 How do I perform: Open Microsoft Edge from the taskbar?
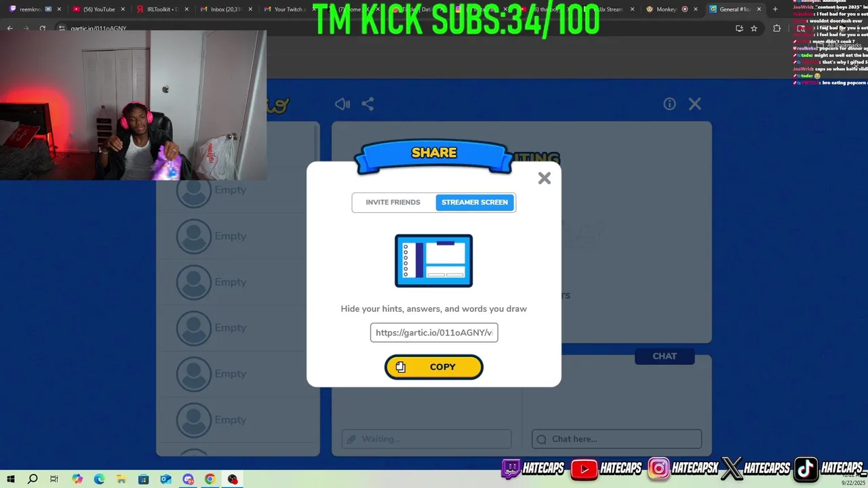pyautogui.click(x=99, y=479)
